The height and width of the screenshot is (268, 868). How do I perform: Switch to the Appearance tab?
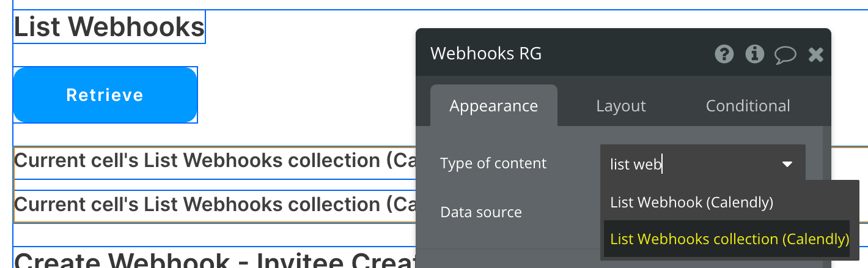494,106
